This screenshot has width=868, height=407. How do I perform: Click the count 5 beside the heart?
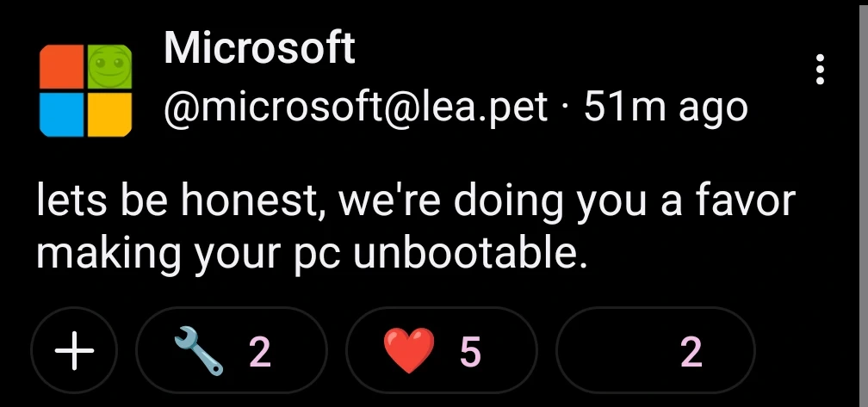coord(470,351)
